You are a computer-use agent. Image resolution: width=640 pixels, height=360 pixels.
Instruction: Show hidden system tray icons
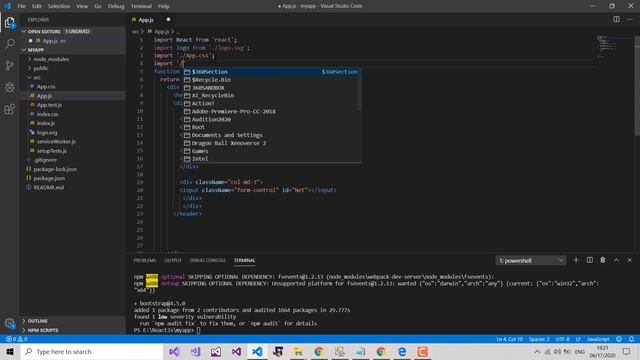pyautogui.click(x=537, y=351)
